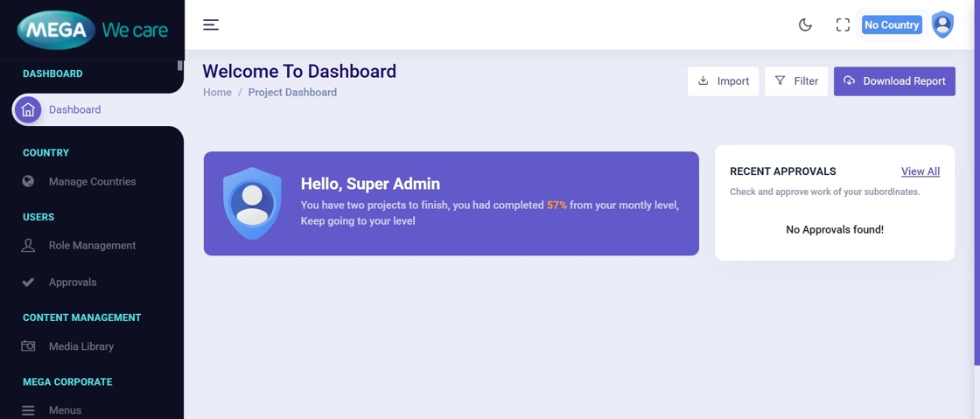Click the Download Report button
Image resolution: width=980 pixels, height=419 pixels.
[x=894, y=81]
